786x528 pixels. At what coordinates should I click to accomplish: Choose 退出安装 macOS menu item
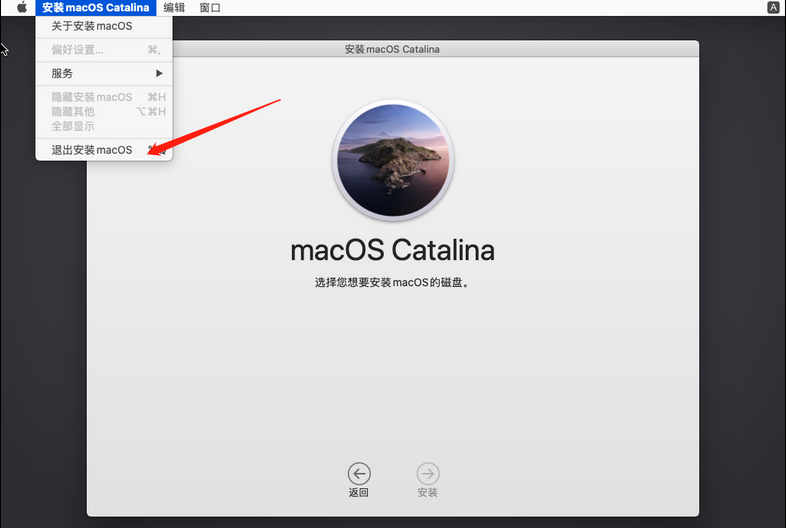pyautogui.click(x=104, y=150)
